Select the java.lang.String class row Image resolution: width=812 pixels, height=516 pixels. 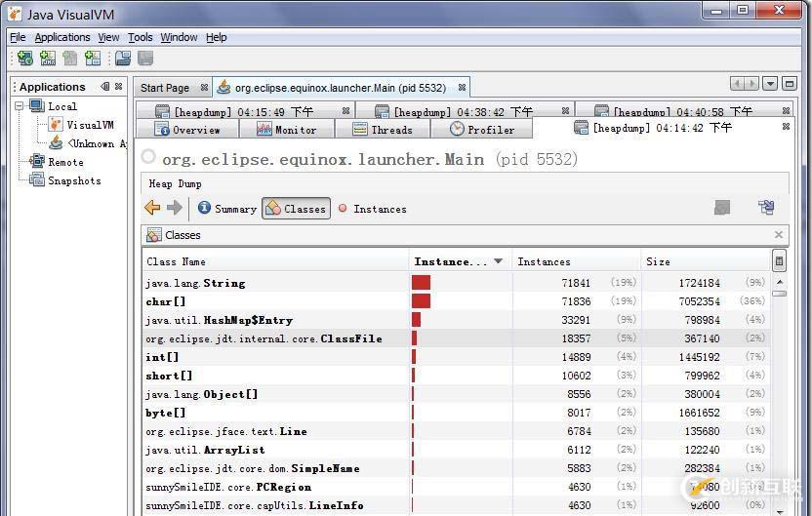click(457, 283)
